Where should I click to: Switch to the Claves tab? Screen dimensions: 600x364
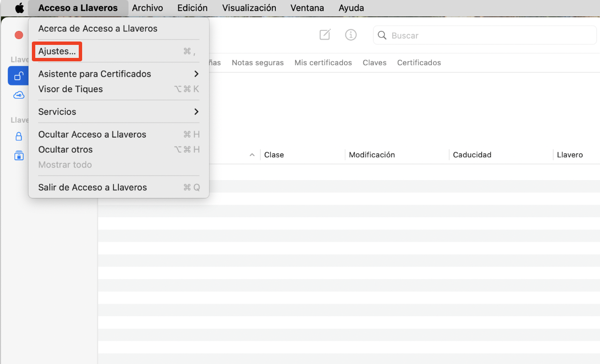click(x=374, y=62)
